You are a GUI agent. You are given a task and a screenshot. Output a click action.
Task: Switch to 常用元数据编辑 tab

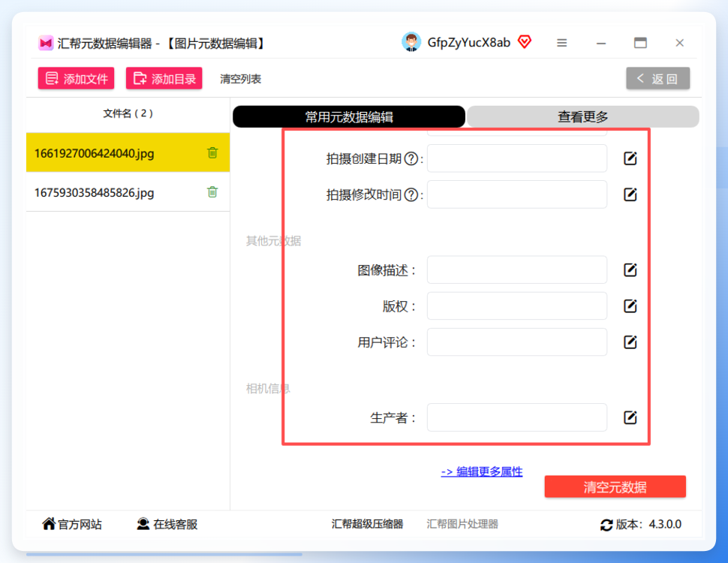tap(349, 116)
